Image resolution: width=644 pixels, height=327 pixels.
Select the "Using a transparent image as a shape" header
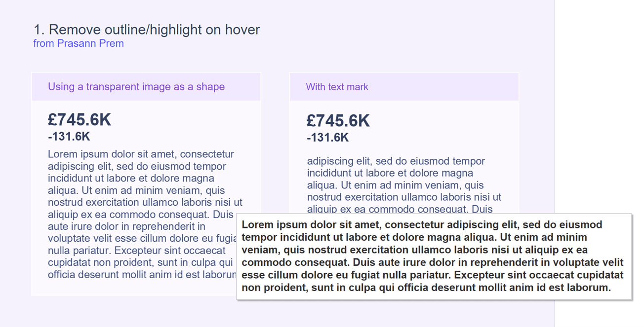(136, 87)
